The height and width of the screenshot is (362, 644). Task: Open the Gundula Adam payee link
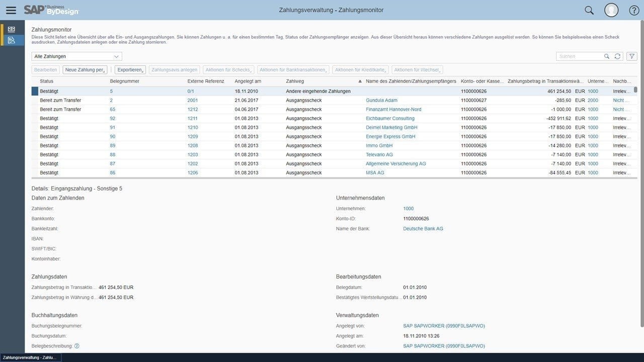pos(381,100)
